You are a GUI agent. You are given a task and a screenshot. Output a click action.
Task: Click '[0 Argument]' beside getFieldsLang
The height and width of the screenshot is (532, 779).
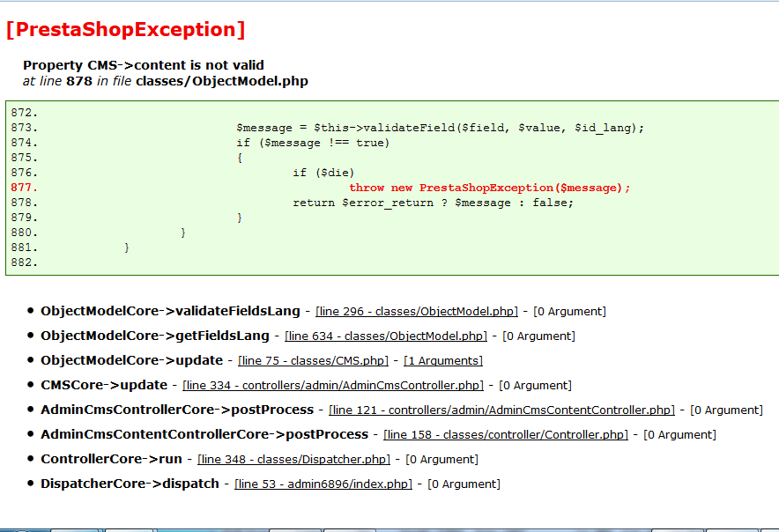tap(538, 336)
